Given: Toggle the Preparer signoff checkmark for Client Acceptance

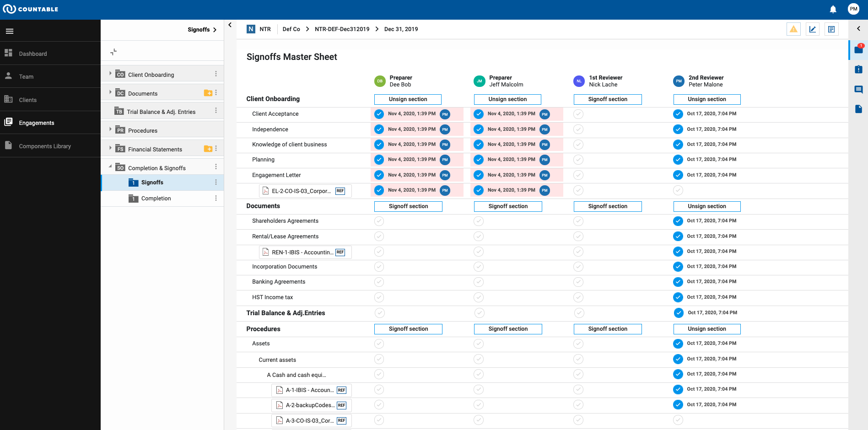Looking at the screenshot, I should click(x=379, y=114).
